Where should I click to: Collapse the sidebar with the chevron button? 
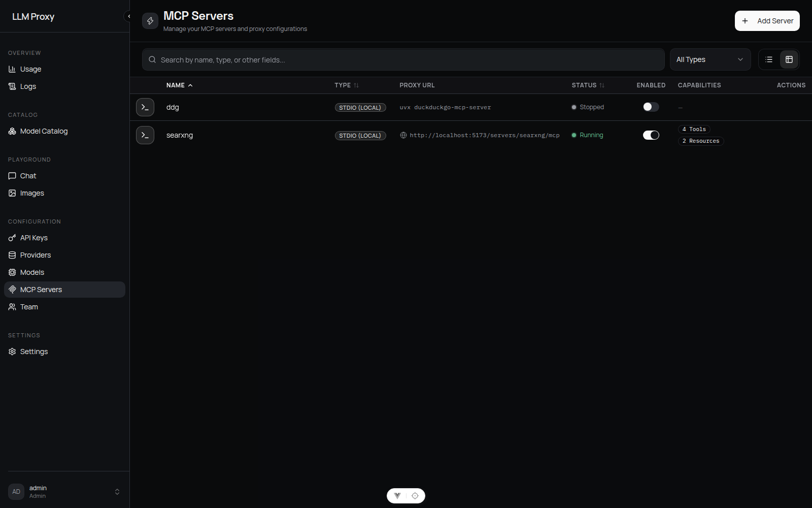coord(129,16)
